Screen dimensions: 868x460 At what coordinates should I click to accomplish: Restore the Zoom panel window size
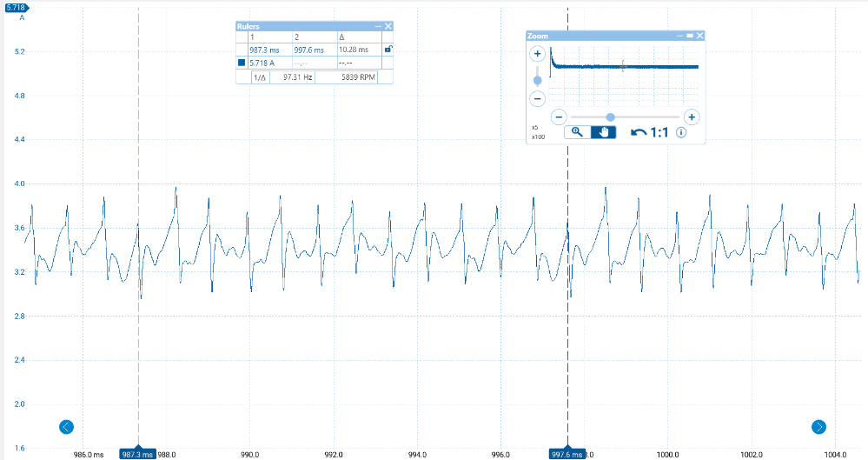click(x=689, y=36)
